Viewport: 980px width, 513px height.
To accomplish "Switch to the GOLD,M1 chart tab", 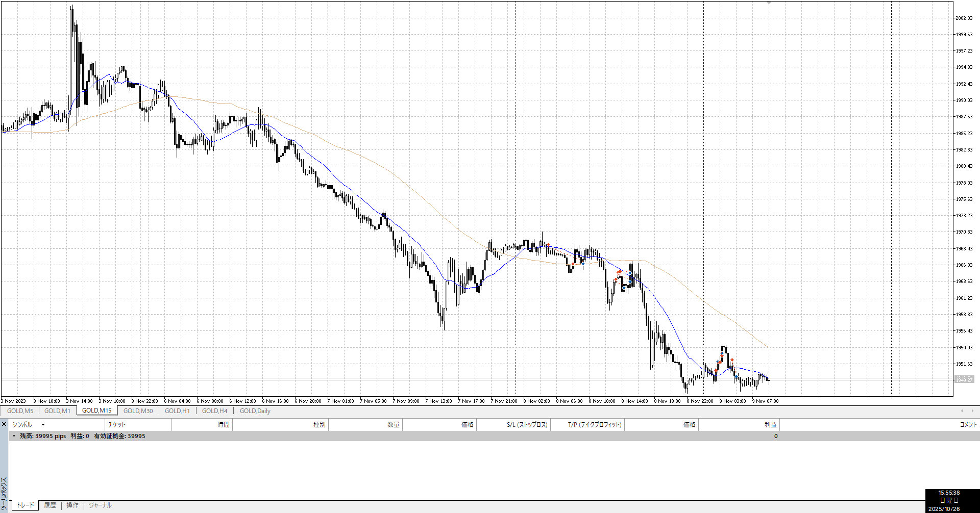I will click(x=57, y=411).
